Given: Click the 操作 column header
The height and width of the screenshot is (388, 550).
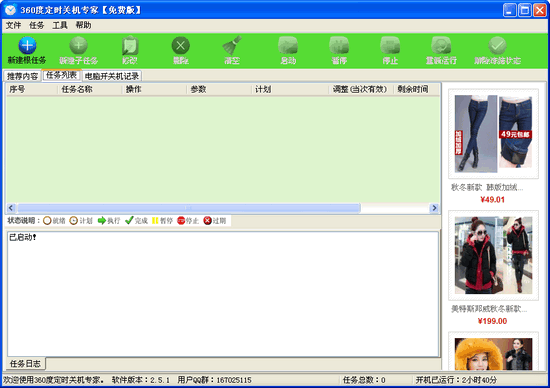Looking at the screenshot, I should click(154, 89).
